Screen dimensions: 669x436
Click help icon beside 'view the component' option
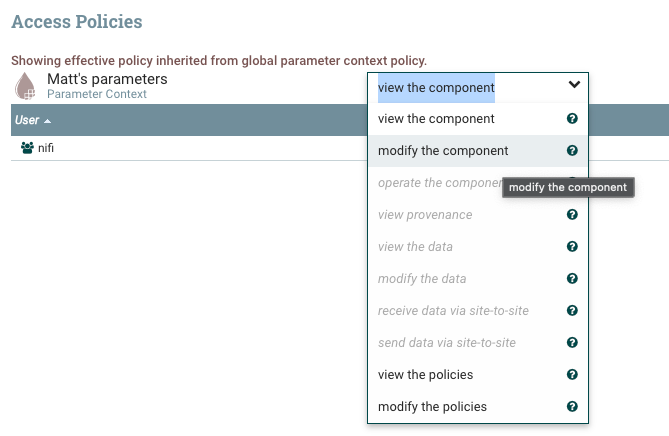tap(572, 119)
